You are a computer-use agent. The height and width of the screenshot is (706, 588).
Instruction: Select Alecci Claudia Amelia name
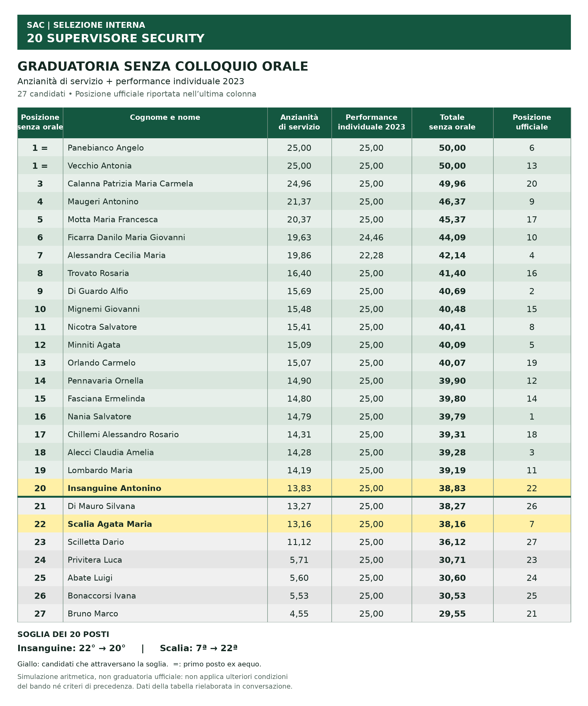(x=111, y=452)
